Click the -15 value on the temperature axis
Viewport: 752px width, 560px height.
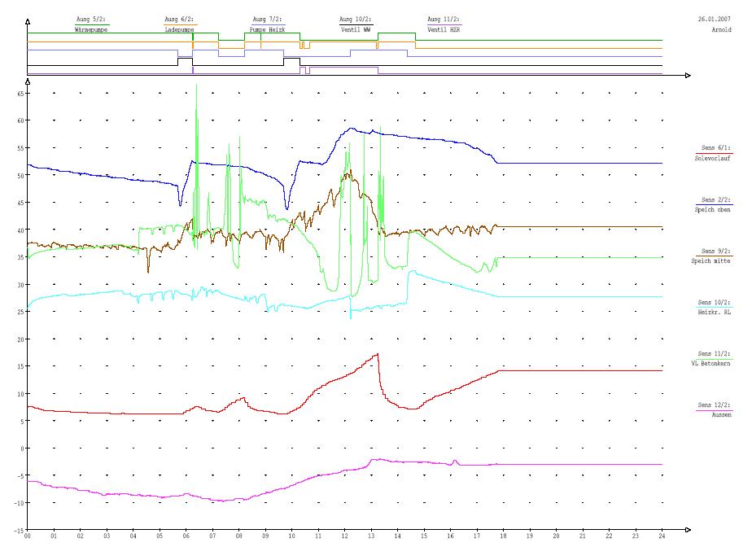[19, 530]
